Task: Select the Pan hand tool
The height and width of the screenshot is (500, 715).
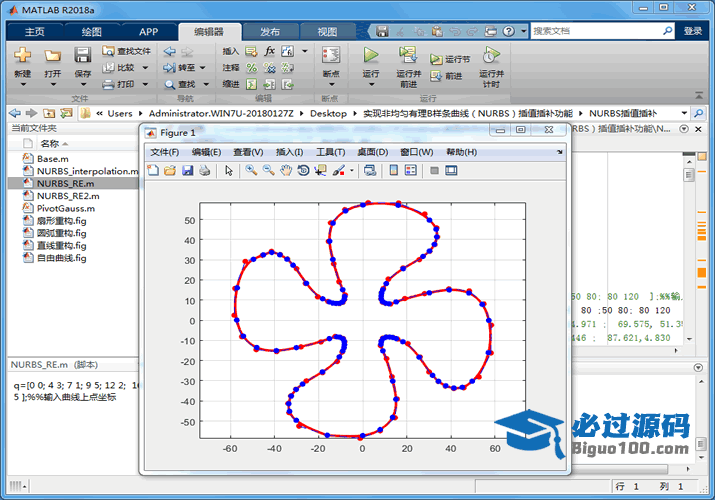Action: 286,170
